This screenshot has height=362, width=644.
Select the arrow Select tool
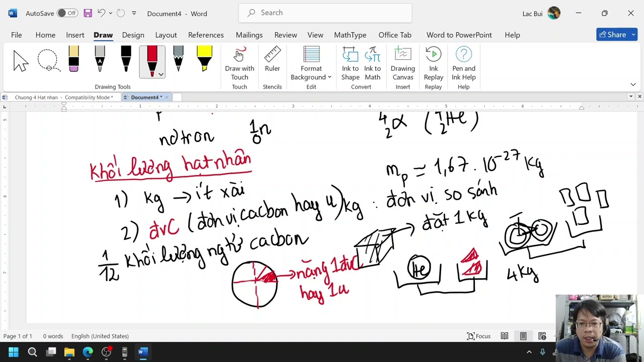click(21, 61)
